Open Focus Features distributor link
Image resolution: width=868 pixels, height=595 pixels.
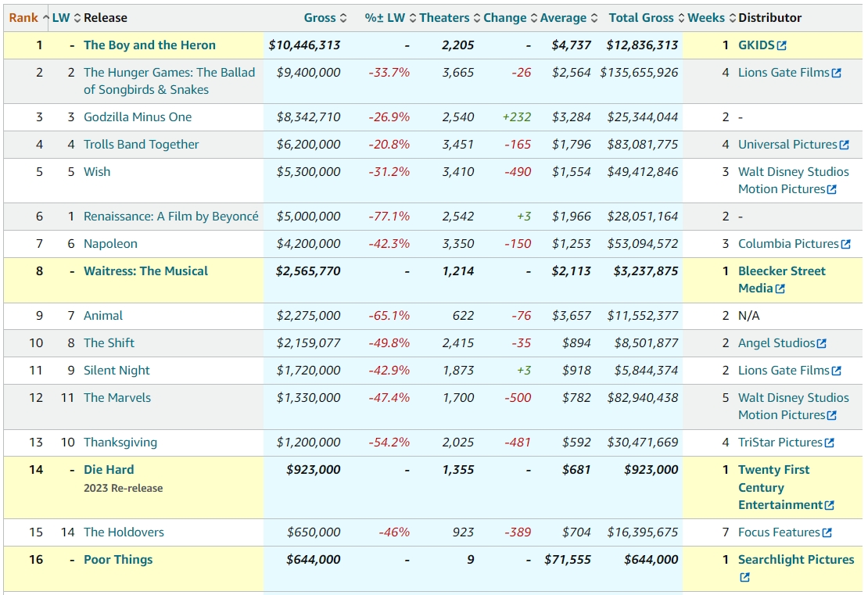coord(779,532)
